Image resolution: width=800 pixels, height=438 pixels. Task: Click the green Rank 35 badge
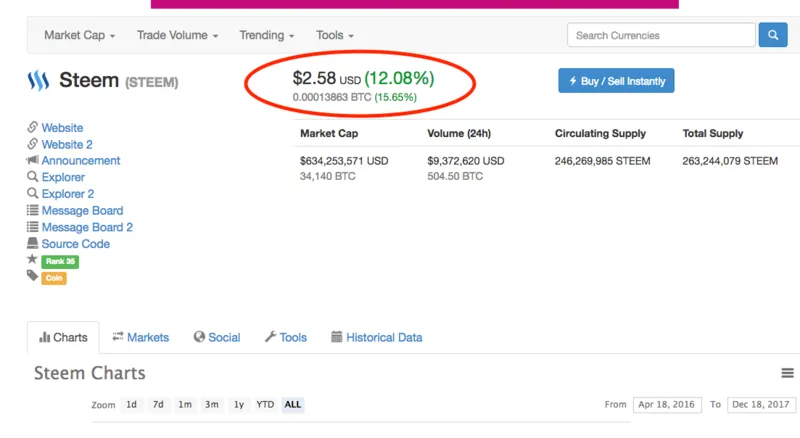[60, 261]
